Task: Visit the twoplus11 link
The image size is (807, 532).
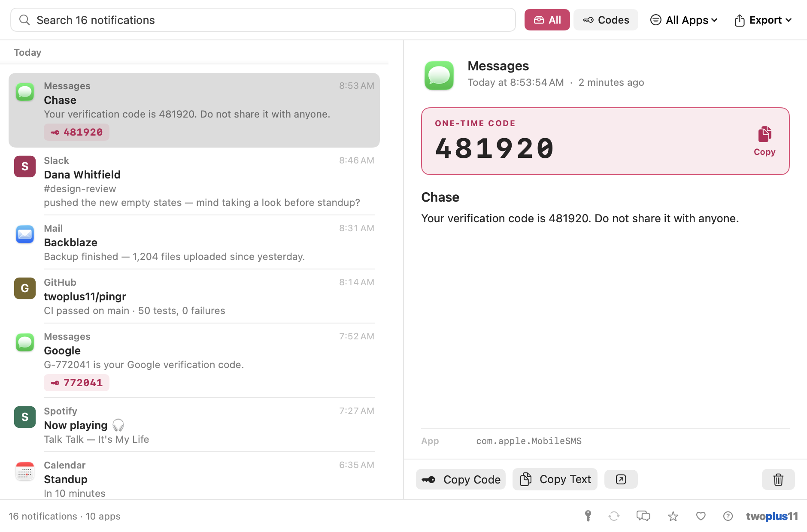Action: tap(772, 516)
